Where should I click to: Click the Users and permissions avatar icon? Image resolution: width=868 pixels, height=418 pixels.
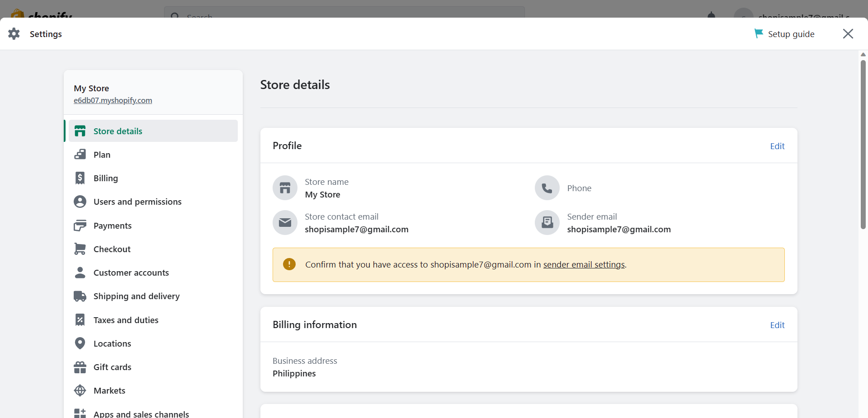pos(80,202)
